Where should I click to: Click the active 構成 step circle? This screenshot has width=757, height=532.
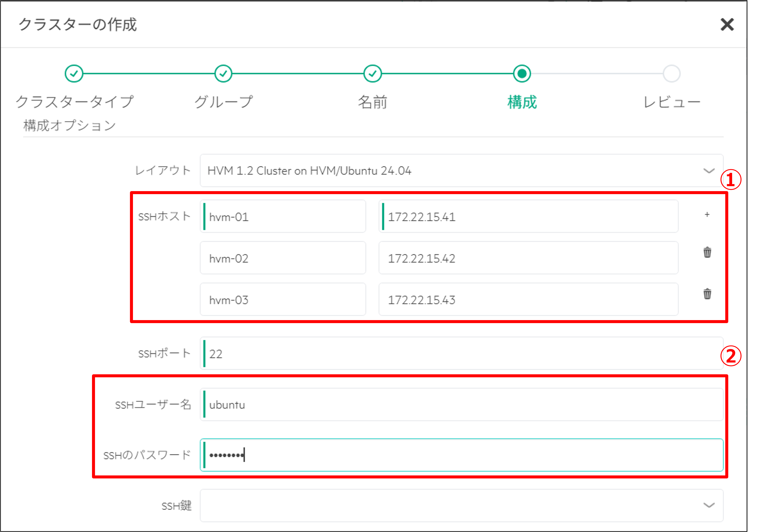click(x=522, y=73)
